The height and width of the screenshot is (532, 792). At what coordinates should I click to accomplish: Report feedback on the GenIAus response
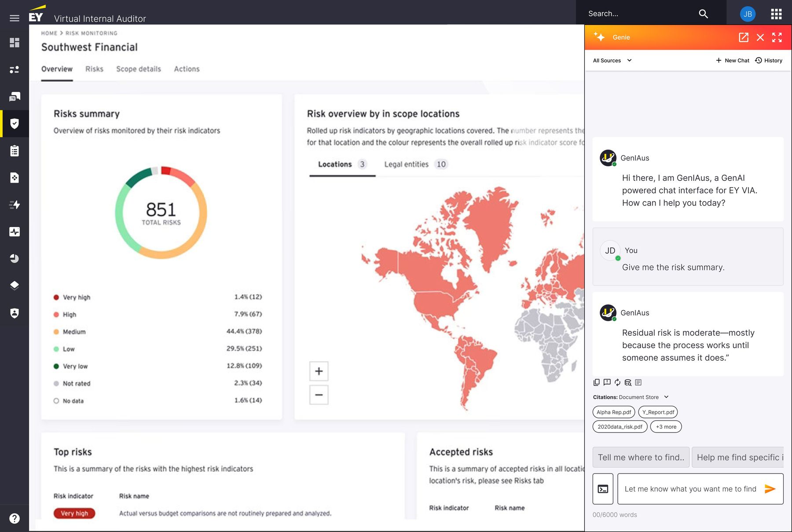607,382
